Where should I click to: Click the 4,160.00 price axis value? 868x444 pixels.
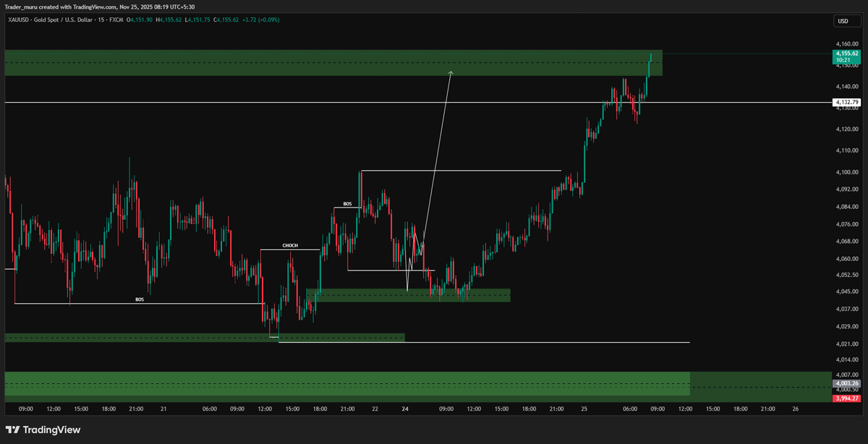846,43
